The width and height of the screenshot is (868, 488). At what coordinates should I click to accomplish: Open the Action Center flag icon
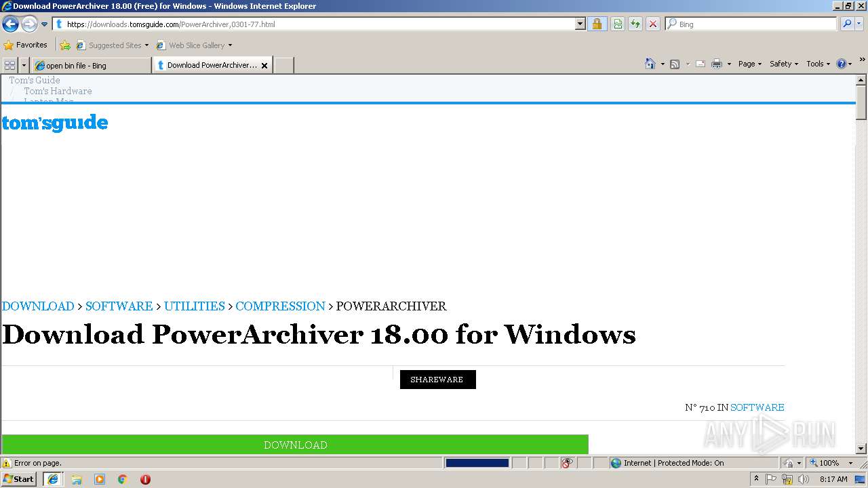tap(772, 479)
